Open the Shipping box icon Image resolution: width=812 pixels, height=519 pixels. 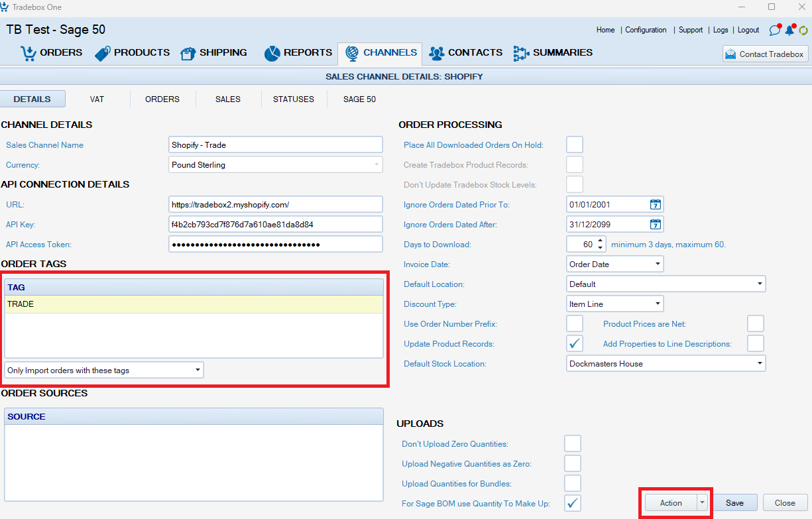point(188,53)
